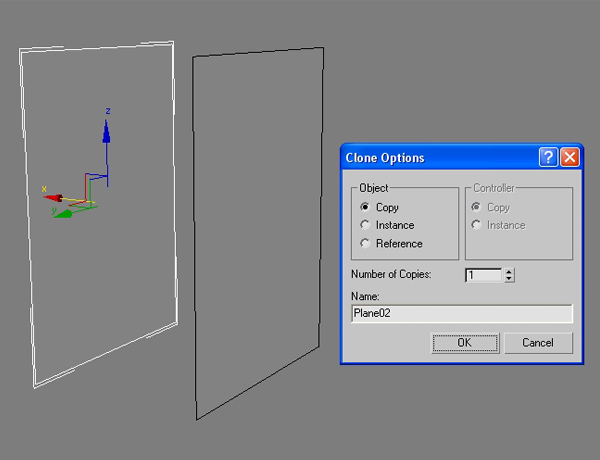
Task: Click the Instance radio in the Controller group
Action: [476, 225]
